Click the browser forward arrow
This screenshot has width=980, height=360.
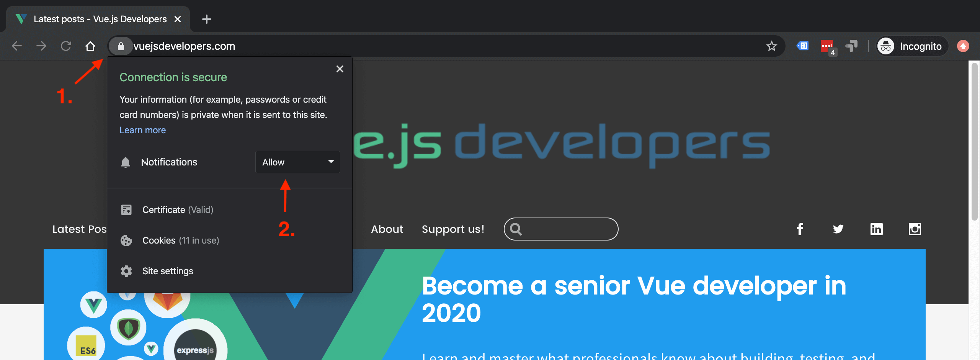click(x=41, y=46)
